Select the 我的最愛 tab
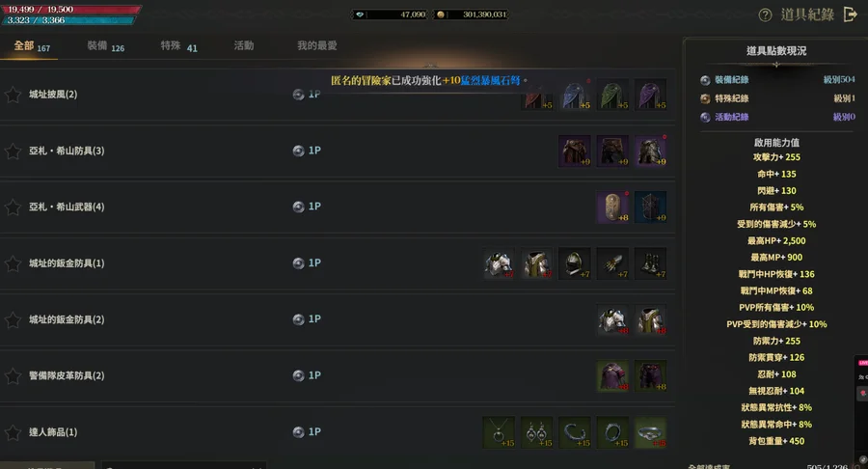Viewport: 868px width, 469px height. [317, 46]
